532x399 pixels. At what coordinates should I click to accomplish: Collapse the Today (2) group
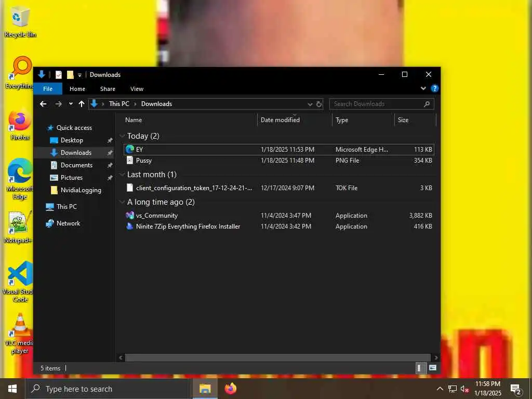[x=122, y=136]
